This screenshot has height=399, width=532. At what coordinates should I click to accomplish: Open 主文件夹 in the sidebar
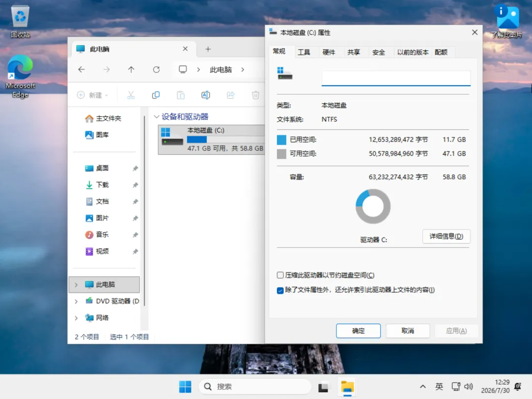tap(103, 118)
